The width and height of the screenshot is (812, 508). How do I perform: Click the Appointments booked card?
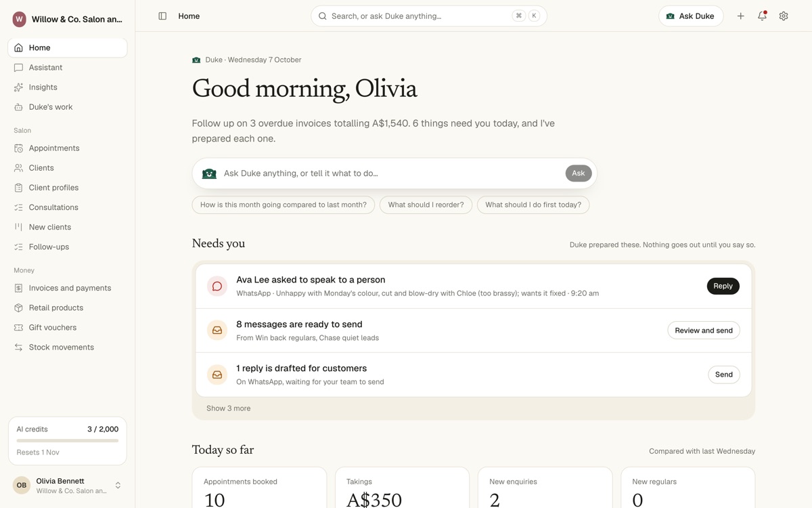(259, 488)
